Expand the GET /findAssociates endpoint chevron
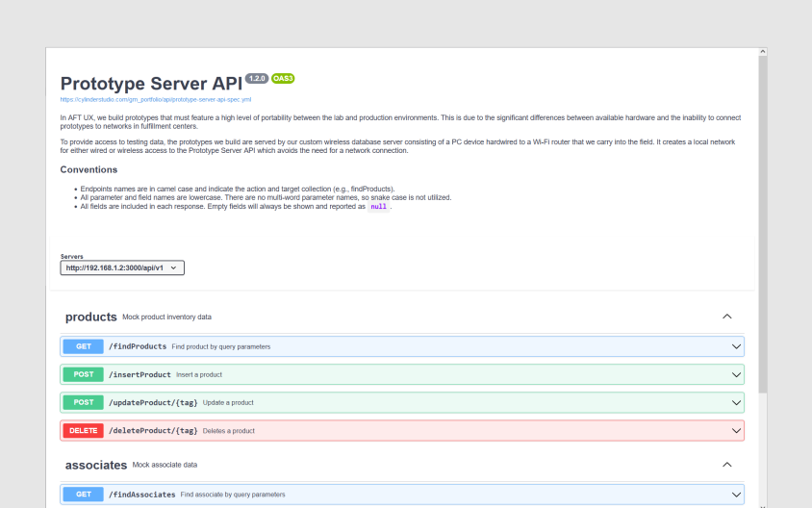 tap(737, 495)
